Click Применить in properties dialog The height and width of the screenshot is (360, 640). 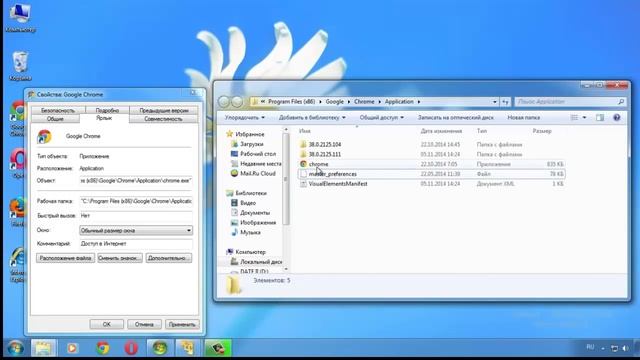[x=182, y=324]
